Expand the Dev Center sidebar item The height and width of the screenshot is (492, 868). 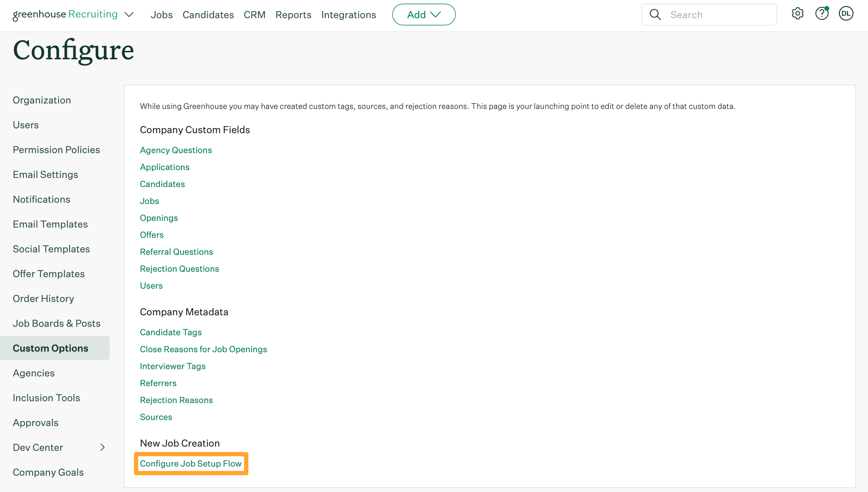pos(103,447)
